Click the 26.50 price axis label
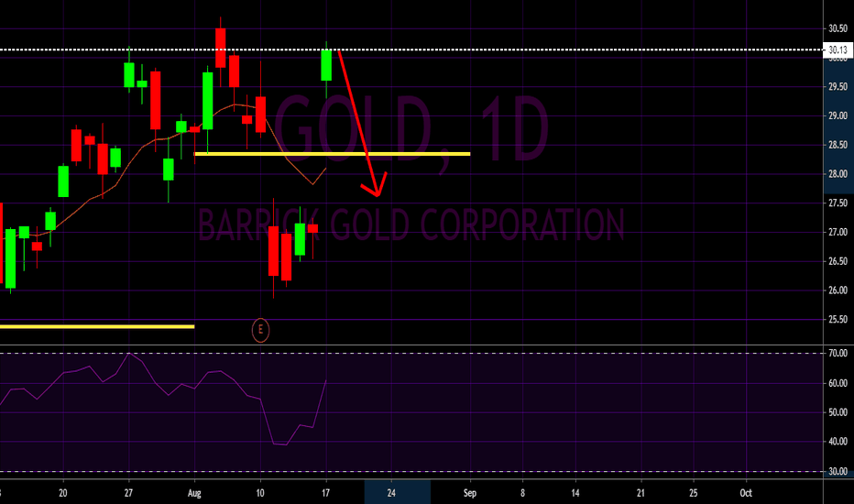Viewport: 854px width, 504px height. click(x=838, y=261)
